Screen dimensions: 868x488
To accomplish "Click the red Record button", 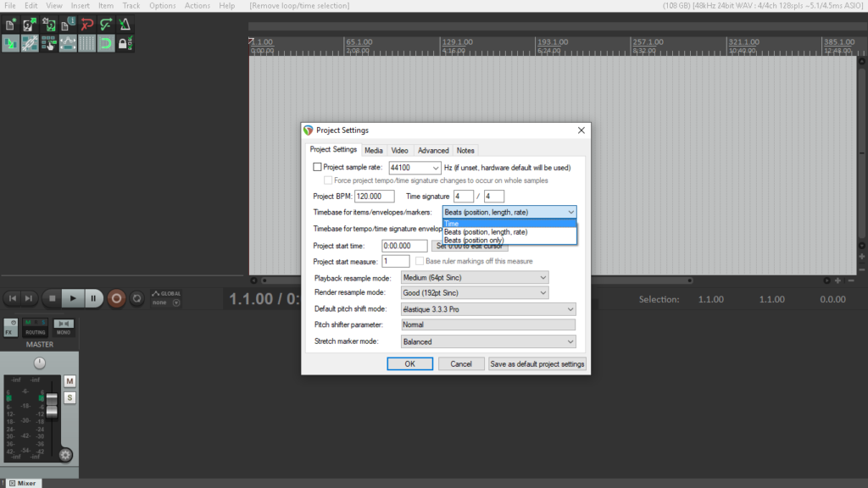I will point(116,299).
